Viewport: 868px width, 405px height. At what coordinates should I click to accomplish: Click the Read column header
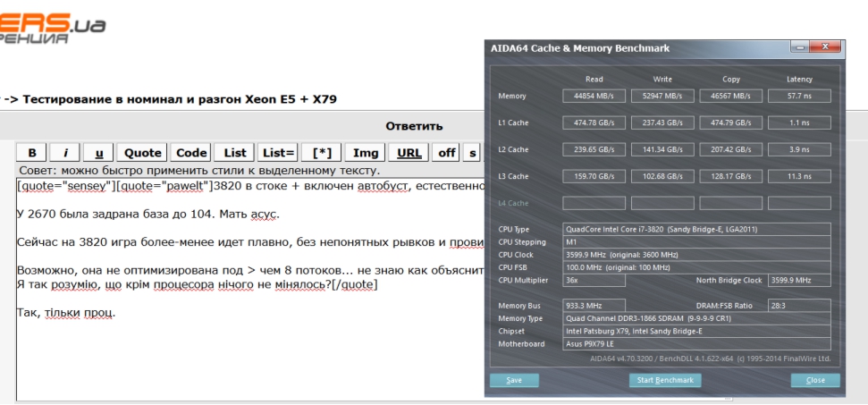[x=594, y=79]
